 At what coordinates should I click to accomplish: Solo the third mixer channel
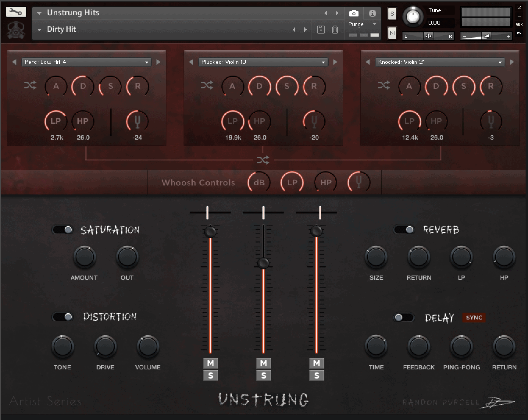pyautogui.click(x=317, y=376)
